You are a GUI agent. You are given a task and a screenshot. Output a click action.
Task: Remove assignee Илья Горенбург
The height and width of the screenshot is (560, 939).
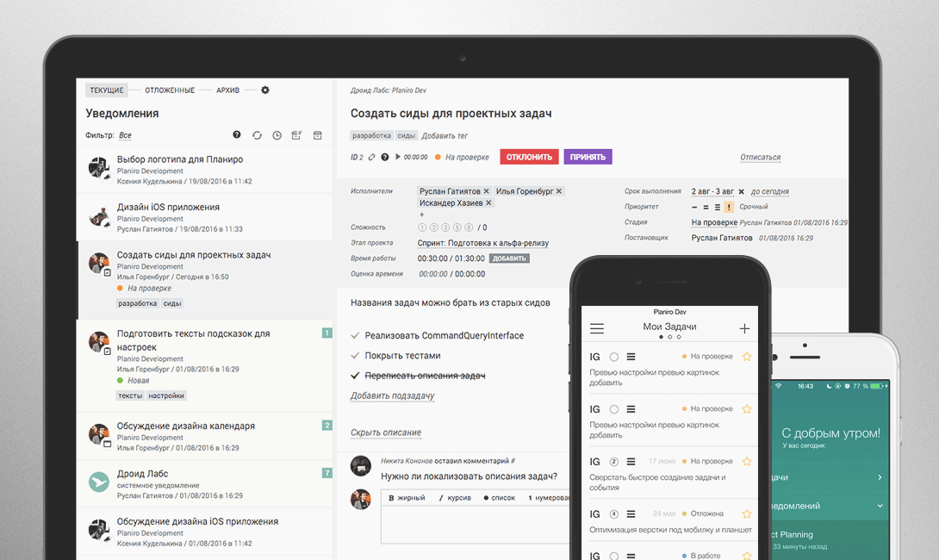click(559, 191)
